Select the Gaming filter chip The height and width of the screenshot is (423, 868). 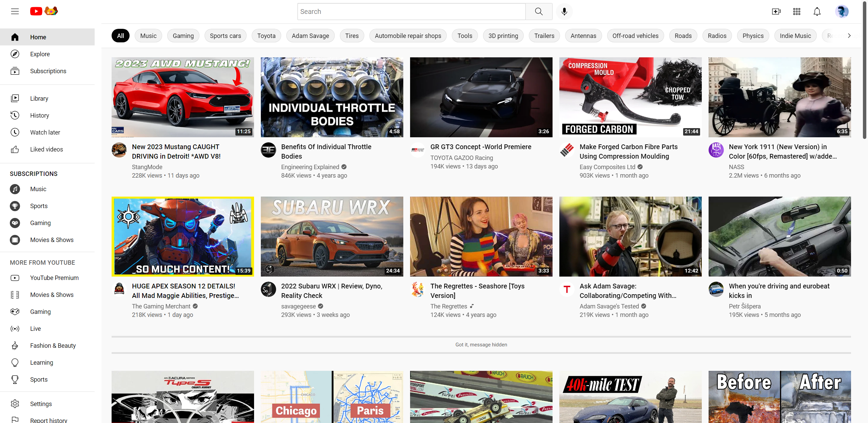pyautogui.click(x=183, y=36)
